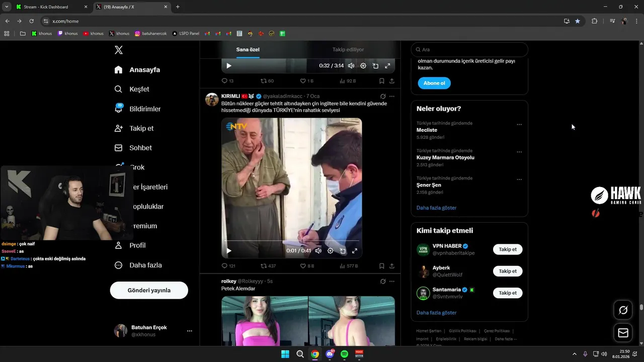The height and width of the screenshot is (362, 644).
Task: Like KIRIMLI post with 8 B likes
Action: tap(307, 266)
